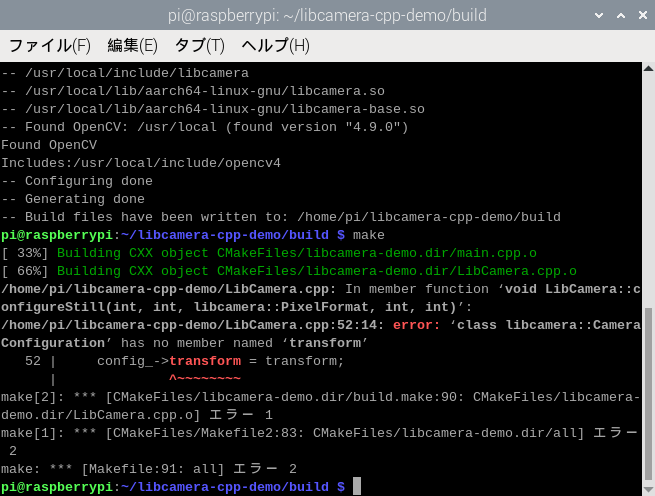Click the 'Build files have been written to' line
The width and height of the screenshot is (655, 496).
(281, 217)
